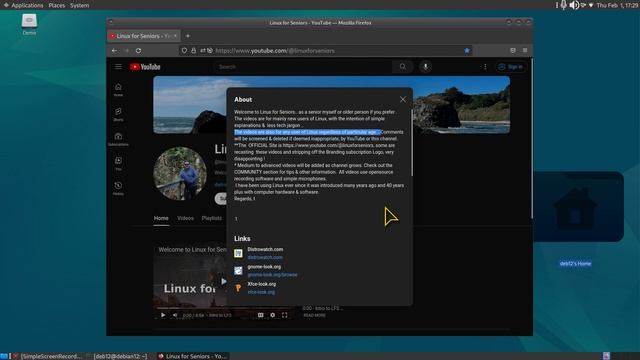Switch to the channel Playlists tab
The height and width of the screenshot is (360, 640).
coord(212,218)
